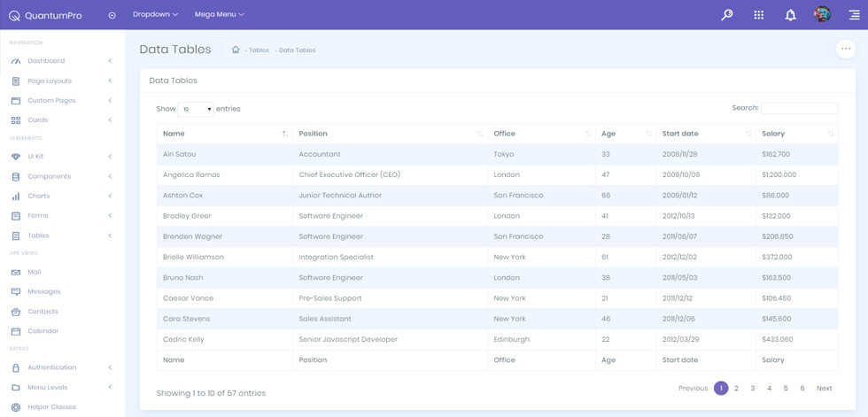Open Calendar in the sidebar
The image size is (868, 417).
(x=43, y=331)
